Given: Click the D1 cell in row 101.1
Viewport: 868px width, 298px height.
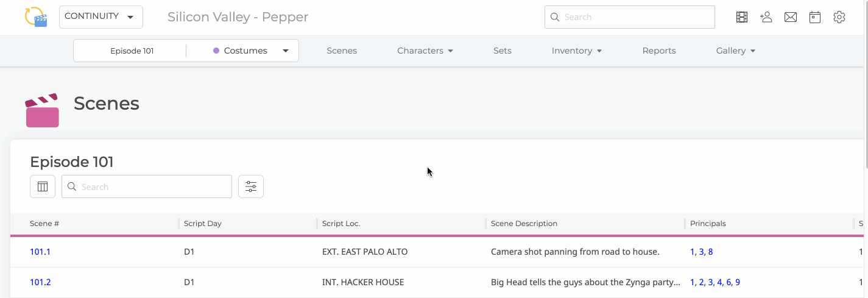Looking at the screenshot, I should point(189,252).
